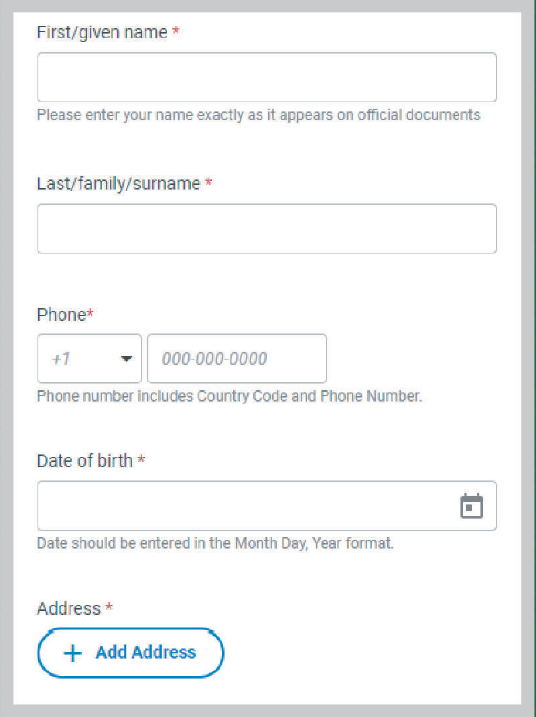536x717 pixels.
Task: Select the +1 country code text
Action: point(61,359)
